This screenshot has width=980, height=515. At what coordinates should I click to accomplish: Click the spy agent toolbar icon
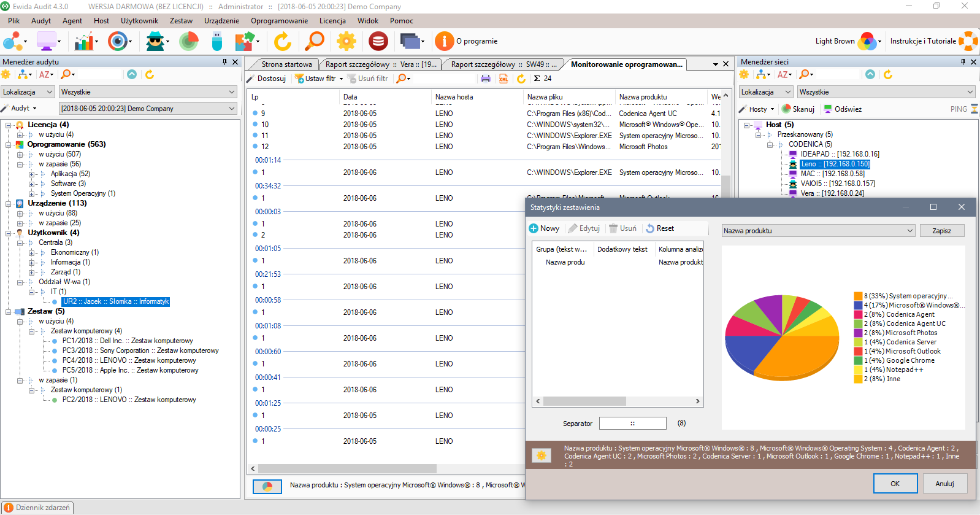tap(156, 42)
